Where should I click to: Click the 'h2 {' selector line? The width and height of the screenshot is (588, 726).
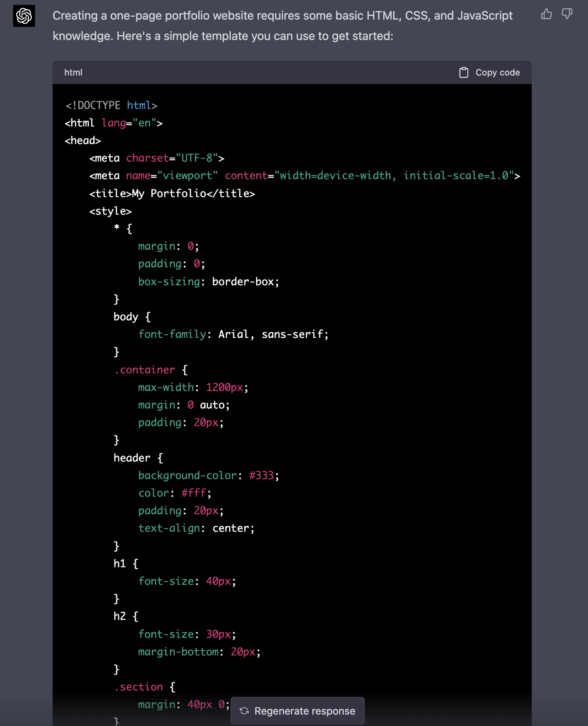126,616
